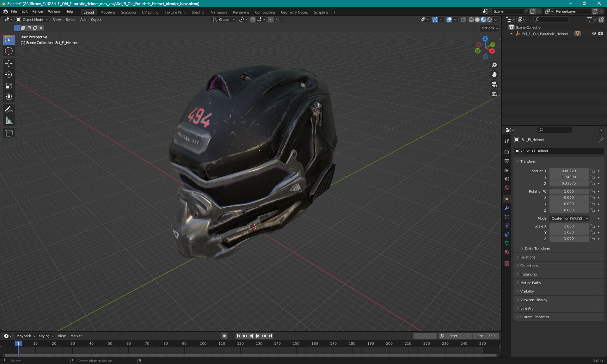Switch to rendered shading
This screenshot has width=607, height=364.
pos(489,20)
